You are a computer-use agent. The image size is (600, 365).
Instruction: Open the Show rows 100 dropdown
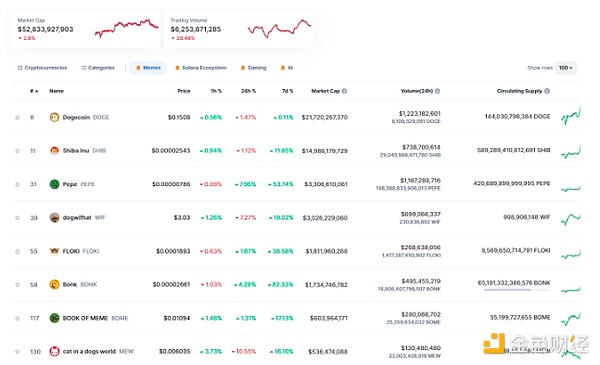pos(566,68)
